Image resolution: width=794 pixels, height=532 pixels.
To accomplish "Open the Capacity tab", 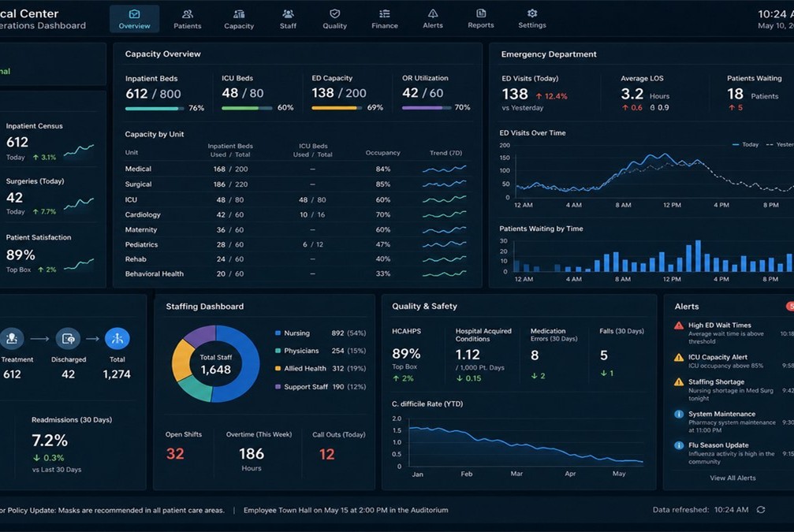I will tap(239, 19).
